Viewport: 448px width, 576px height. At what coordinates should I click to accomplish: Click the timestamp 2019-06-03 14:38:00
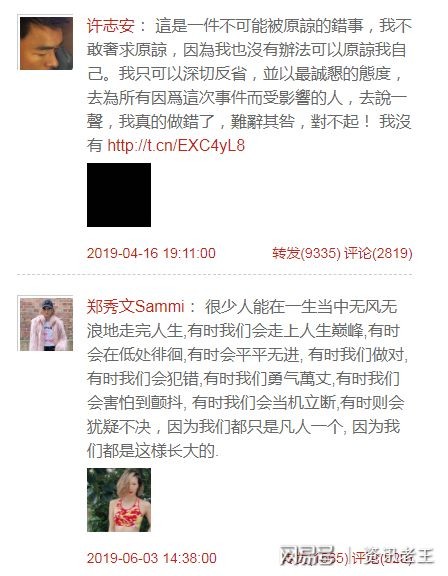click(x=151, y=558)
